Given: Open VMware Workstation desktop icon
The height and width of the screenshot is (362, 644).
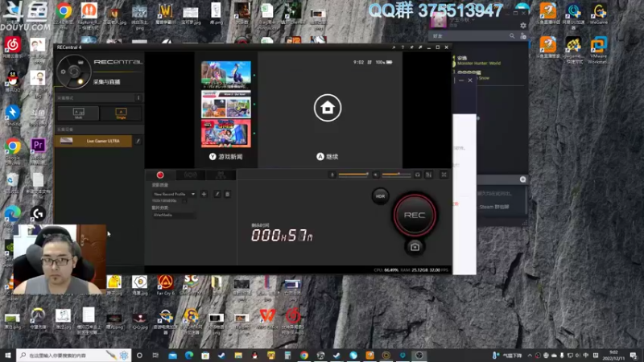Looking at the screenshot, I should (x=598, y=51).
